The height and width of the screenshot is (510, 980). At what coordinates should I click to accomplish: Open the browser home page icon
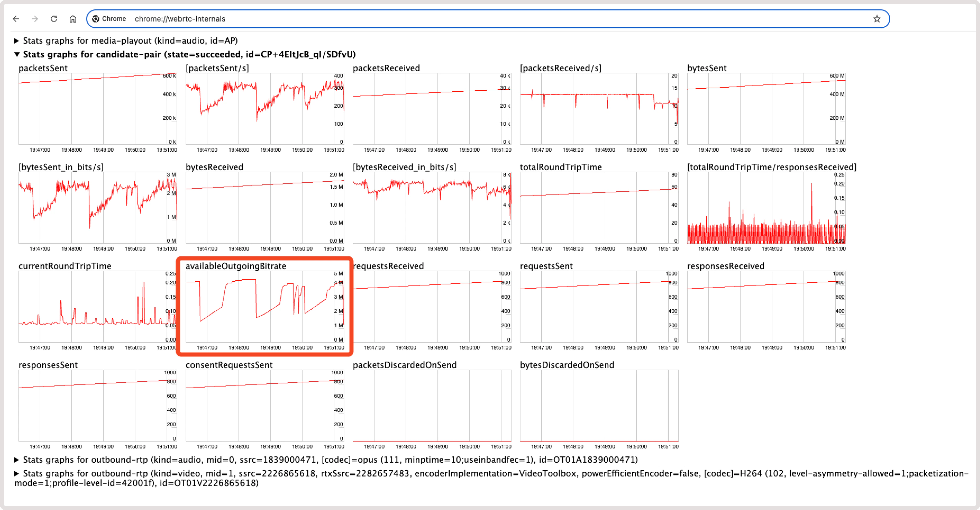[73, 18]
